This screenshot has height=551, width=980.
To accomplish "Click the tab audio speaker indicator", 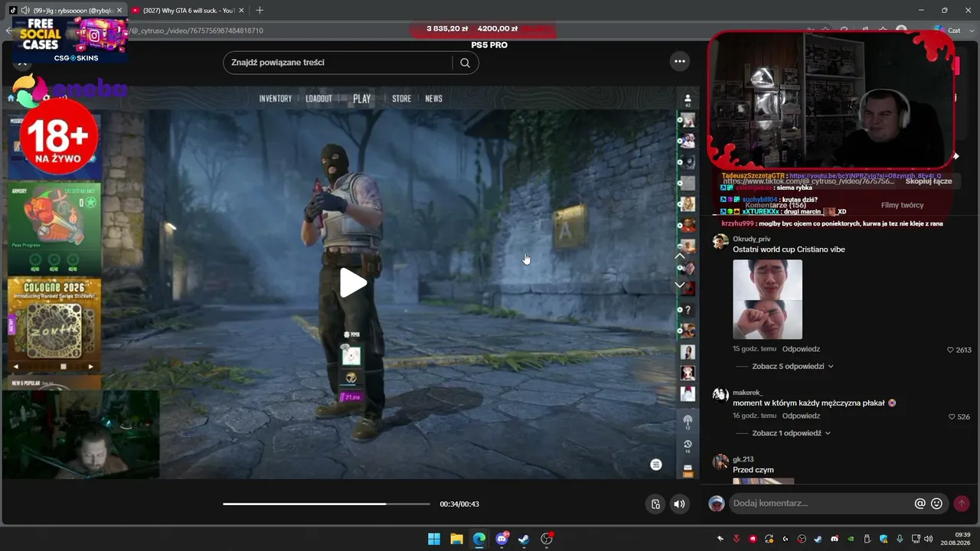I will [25, 10].
